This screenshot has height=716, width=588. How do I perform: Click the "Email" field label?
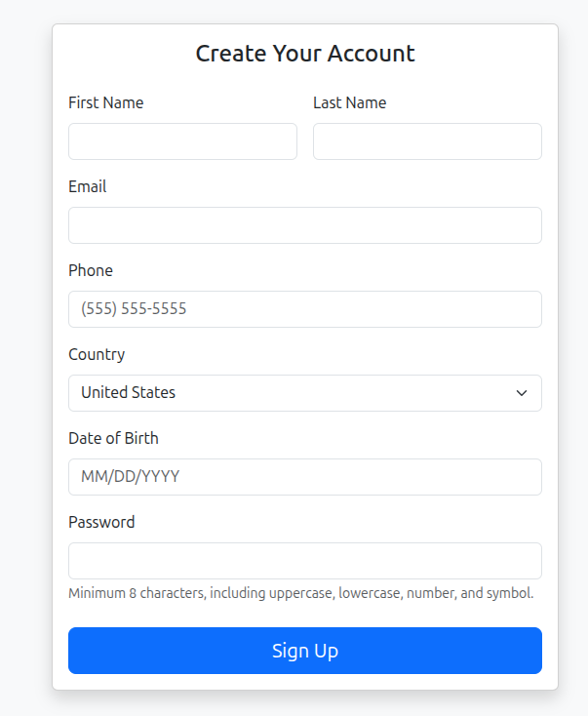coord(88,186)
